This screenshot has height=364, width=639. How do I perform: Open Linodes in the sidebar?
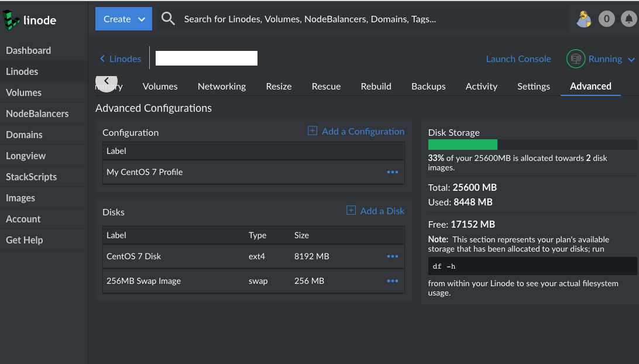tap(44, 71)
